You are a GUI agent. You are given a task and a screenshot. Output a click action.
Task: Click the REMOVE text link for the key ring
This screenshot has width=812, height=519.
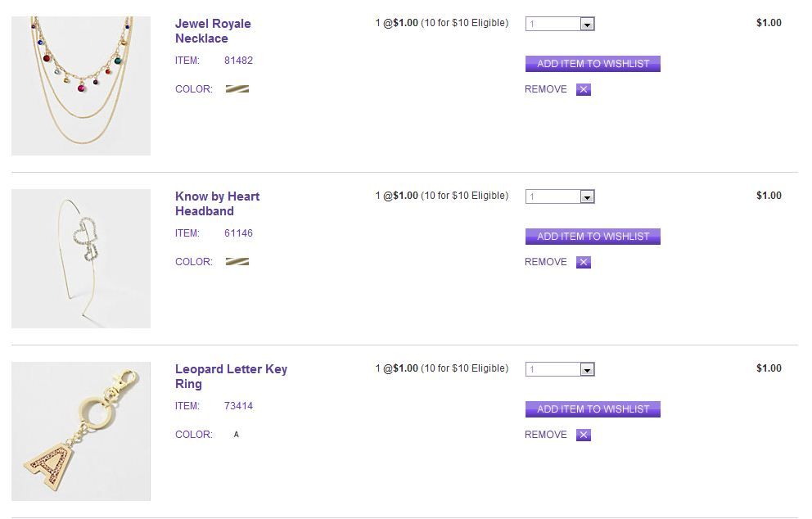click(x=545, y=435)
